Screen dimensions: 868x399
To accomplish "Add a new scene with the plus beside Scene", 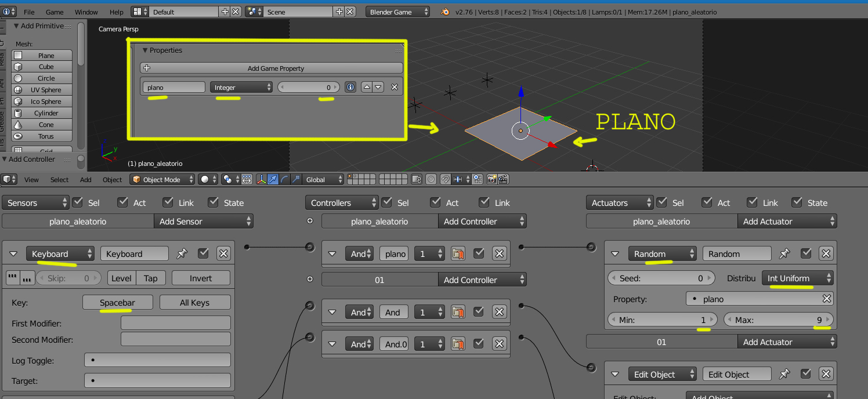I will tap(339, 12).
